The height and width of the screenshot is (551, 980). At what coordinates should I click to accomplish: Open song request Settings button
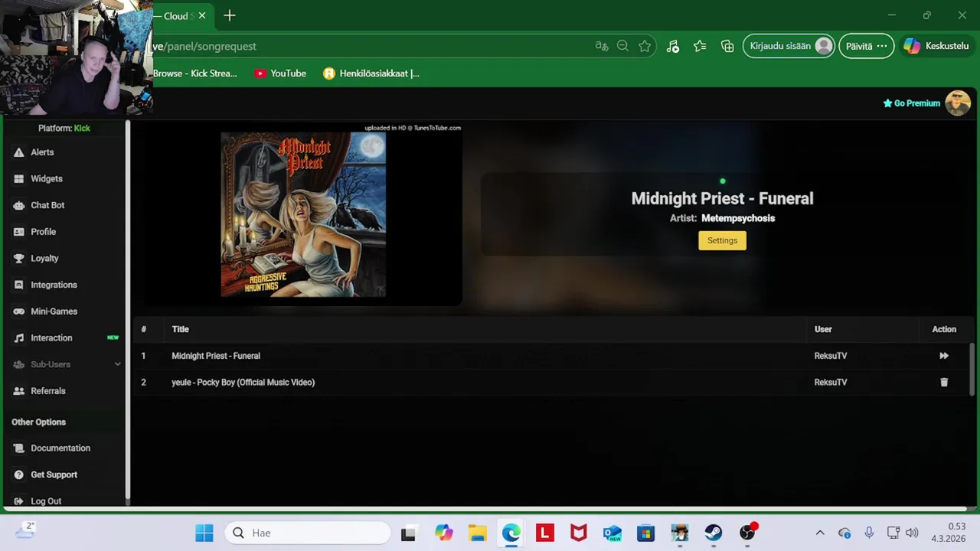(x=722, y=240)
